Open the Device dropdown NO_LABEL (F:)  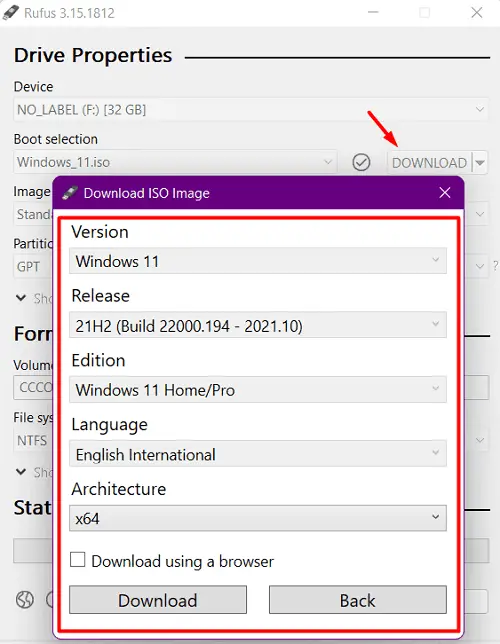click(251, 110)
